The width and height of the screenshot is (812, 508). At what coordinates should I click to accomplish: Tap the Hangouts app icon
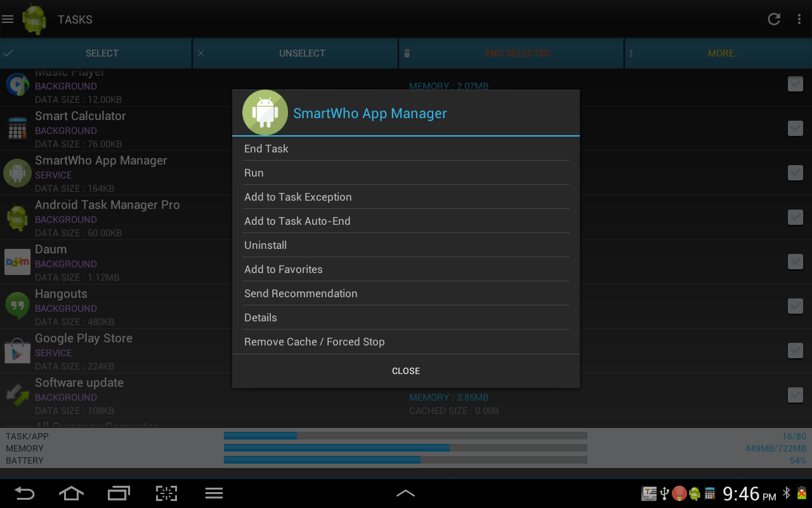pos(18,306)
